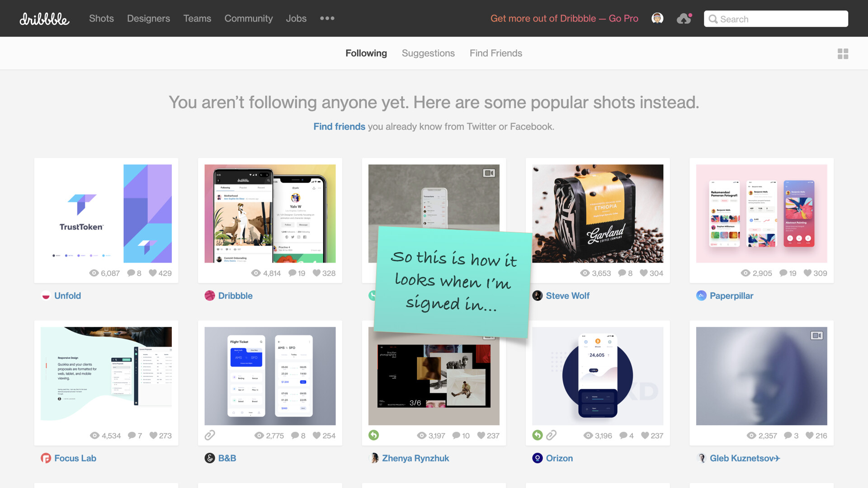
Task: Like the Garland coffee shot heart
Action: point(644,273)
